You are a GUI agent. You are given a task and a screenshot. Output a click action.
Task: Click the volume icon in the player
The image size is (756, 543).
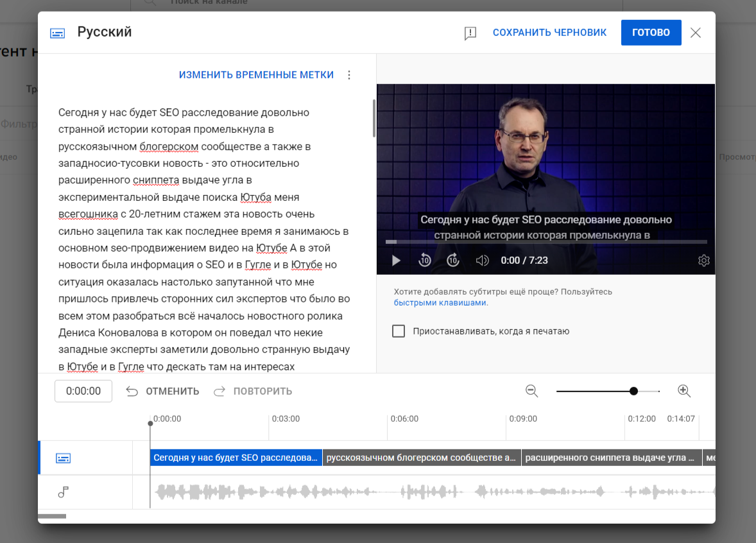pos(483,260)
